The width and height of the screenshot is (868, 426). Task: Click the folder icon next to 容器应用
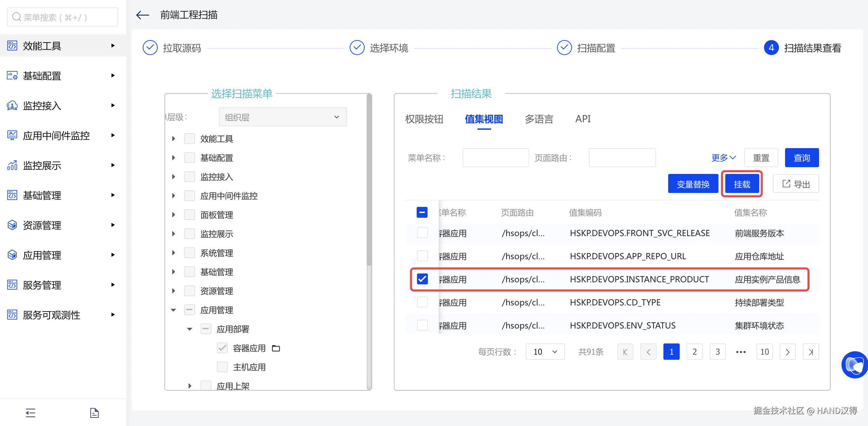point(276,348)
